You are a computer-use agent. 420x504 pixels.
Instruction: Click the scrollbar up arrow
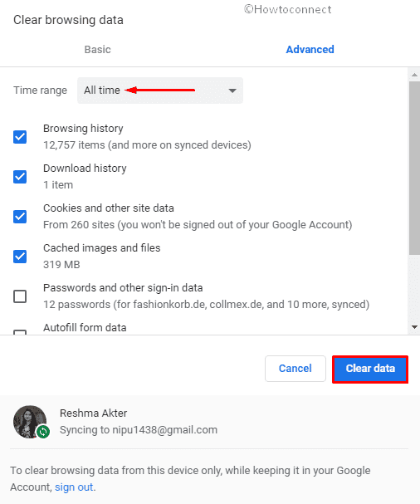click(x=414, y=75)
